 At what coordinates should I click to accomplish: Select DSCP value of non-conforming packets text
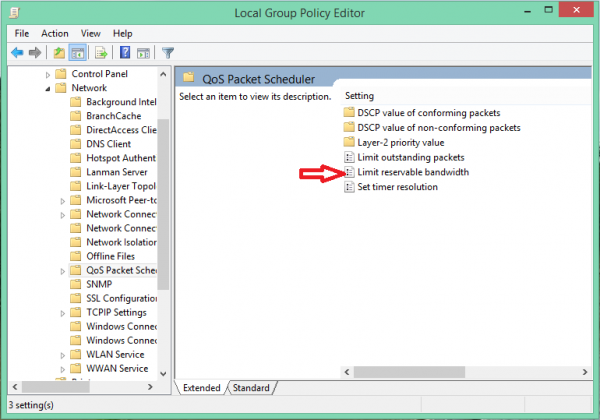[x=439, y=127]
